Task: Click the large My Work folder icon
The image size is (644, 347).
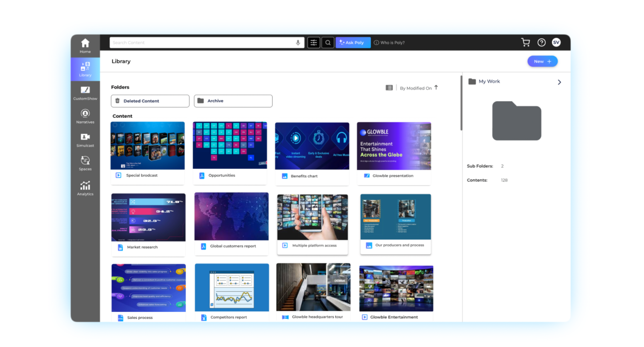Action: click(517, 121)
